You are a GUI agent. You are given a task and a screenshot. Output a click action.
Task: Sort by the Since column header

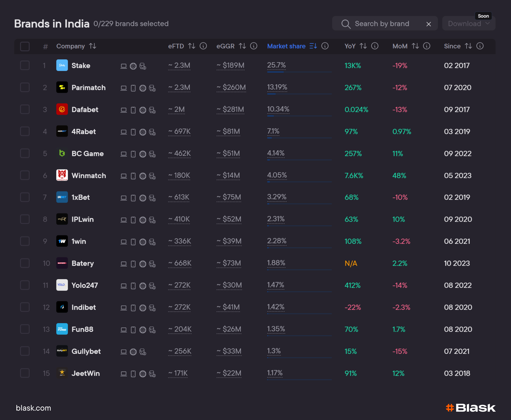tap(452, 46)
